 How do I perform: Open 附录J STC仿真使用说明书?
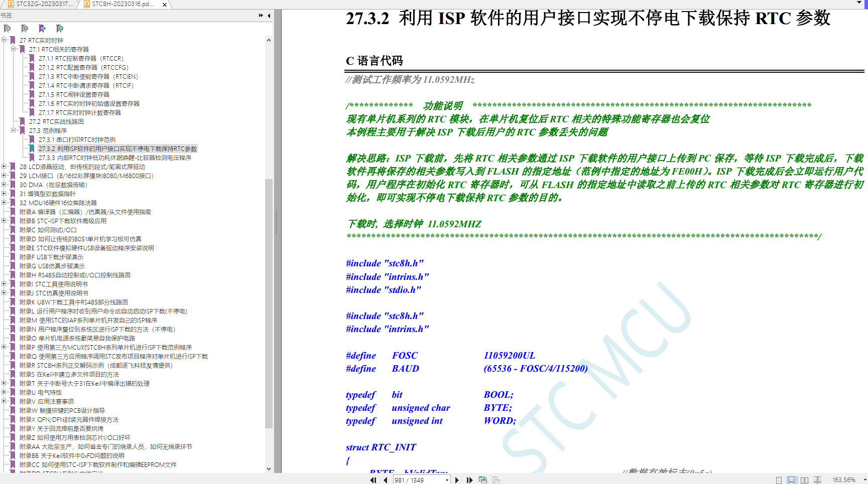tap(54, 293)
